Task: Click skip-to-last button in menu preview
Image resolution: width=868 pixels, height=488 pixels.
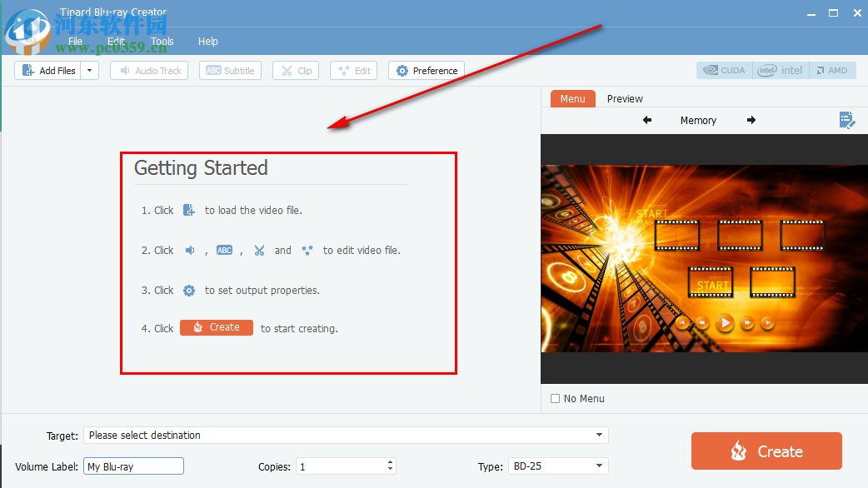Action: coord(767,322)
